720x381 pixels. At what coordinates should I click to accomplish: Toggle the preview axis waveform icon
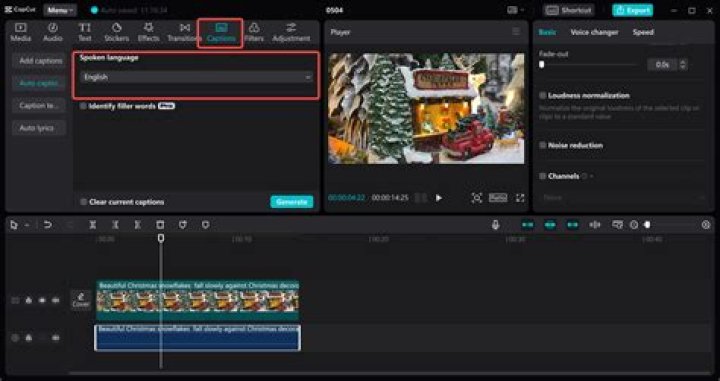click(595, 224)
